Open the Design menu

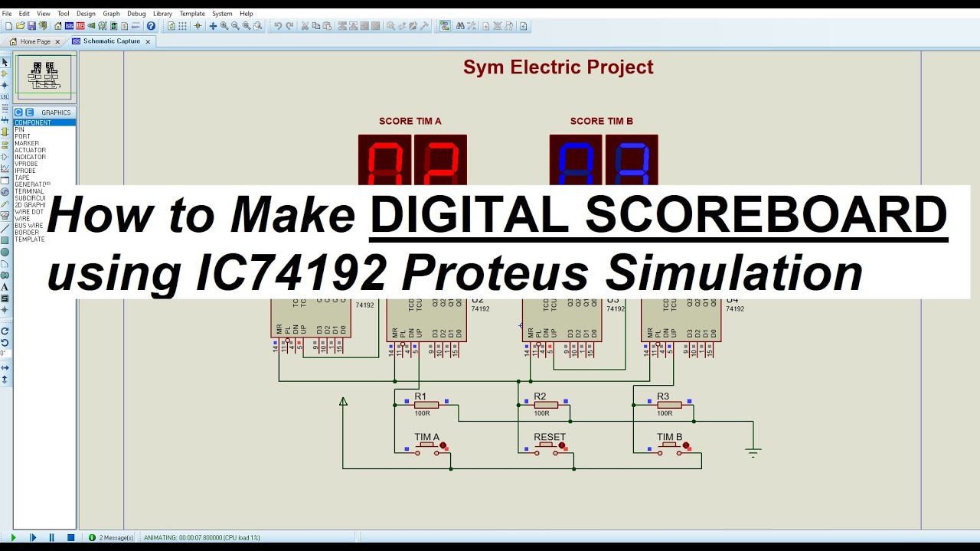click(86, 14)
